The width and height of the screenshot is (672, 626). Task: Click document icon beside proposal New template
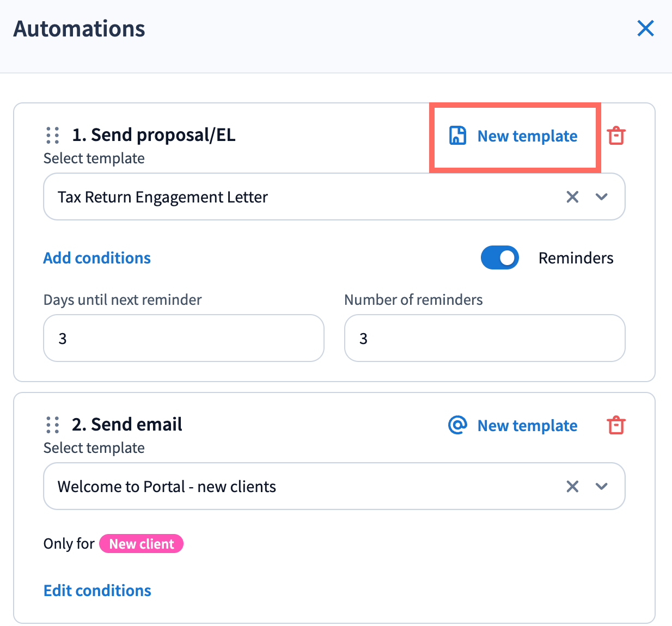(x=457, y=136)
